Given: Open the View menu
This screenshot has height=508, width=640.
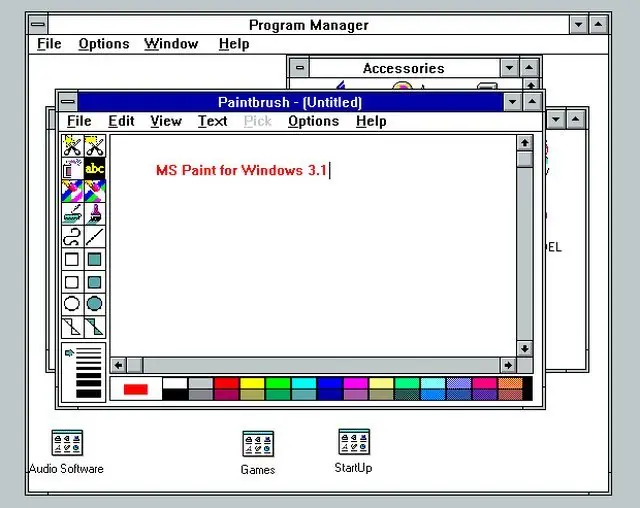Looking at the screenshot, I should coord(166,121).
